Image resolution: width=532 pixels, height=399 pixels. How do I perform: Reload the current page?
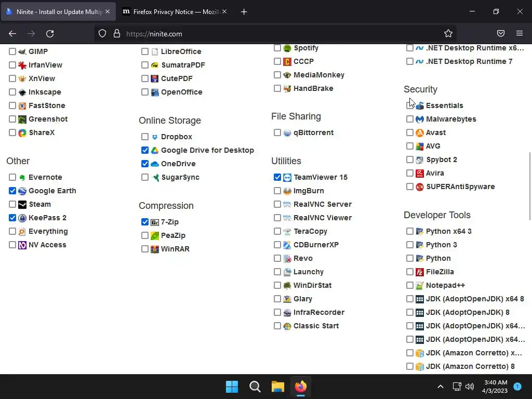click(50, 34)
